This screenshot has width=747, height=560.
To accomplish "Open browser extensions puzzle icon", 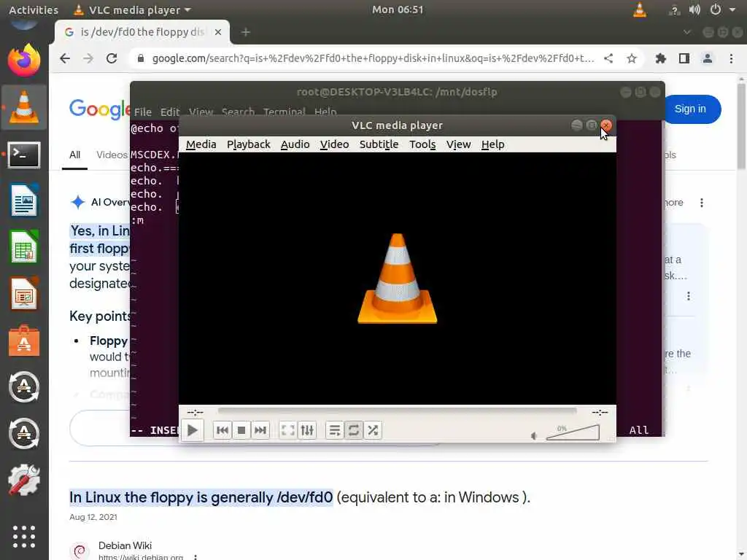I will (x=661, y=58).
